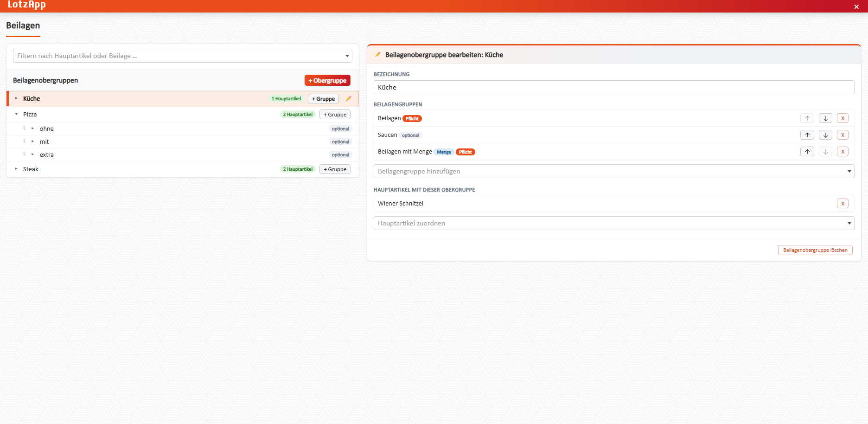Click the Beilagen mit Menge label
Image resolution: width=868 pixels, height=424 pixels.
pos(405,152)
